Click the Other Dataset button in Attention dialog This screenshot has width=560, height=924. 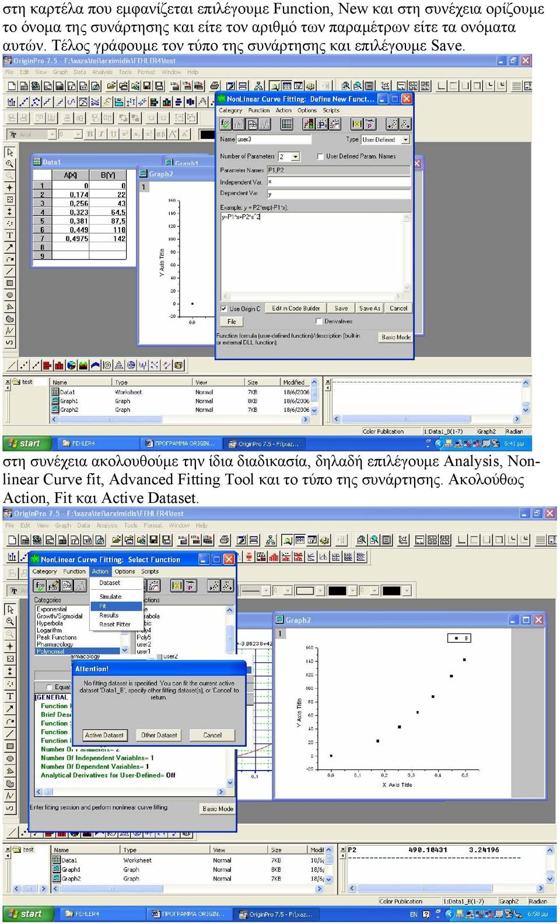pos(159,735)
